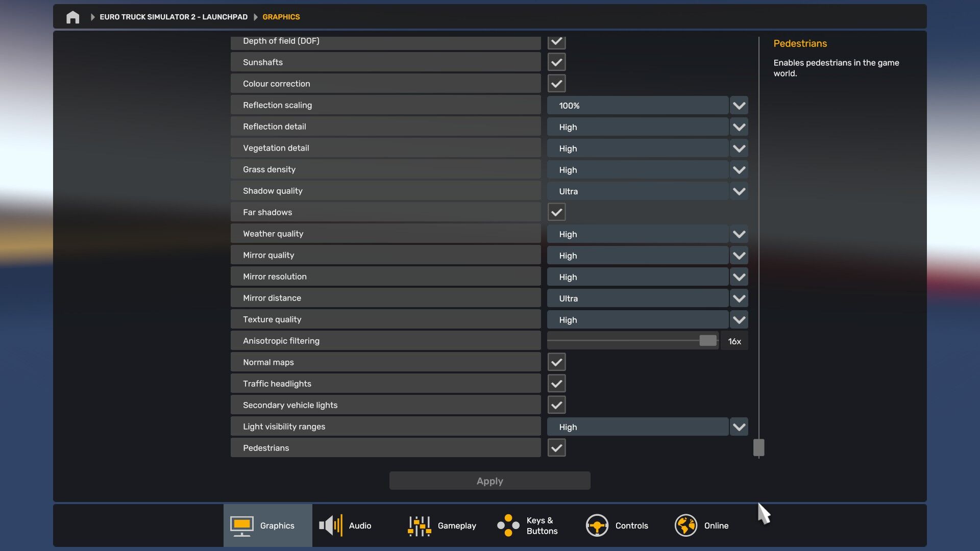The width and height of the screenshot is (980, 551).
Task: Uncheck Secondary vehicle lights
Action: coord(556,405)
